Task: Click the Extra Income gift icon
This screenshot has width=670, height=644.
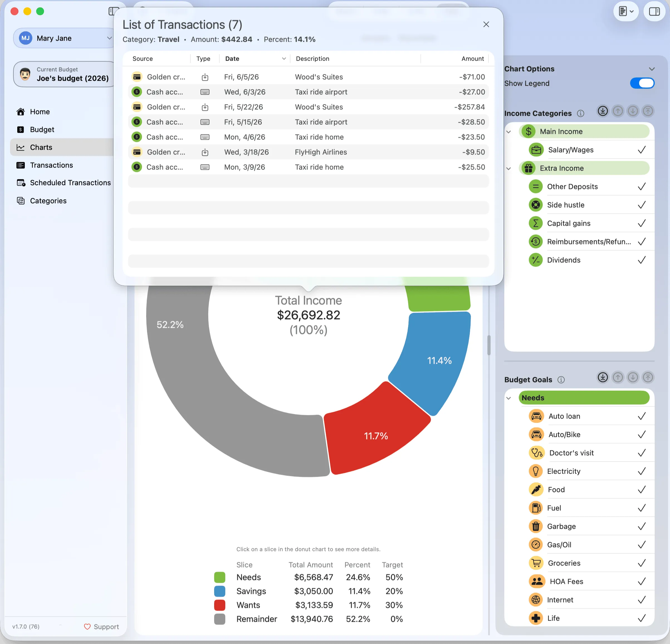Action: [x=529, y=168]
